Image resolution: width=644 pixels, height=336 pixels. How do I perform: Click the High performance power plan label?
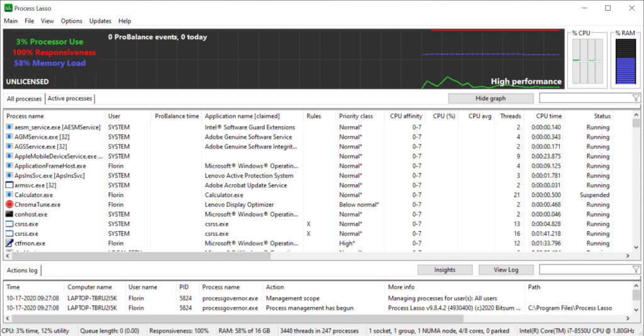[526, 81]
